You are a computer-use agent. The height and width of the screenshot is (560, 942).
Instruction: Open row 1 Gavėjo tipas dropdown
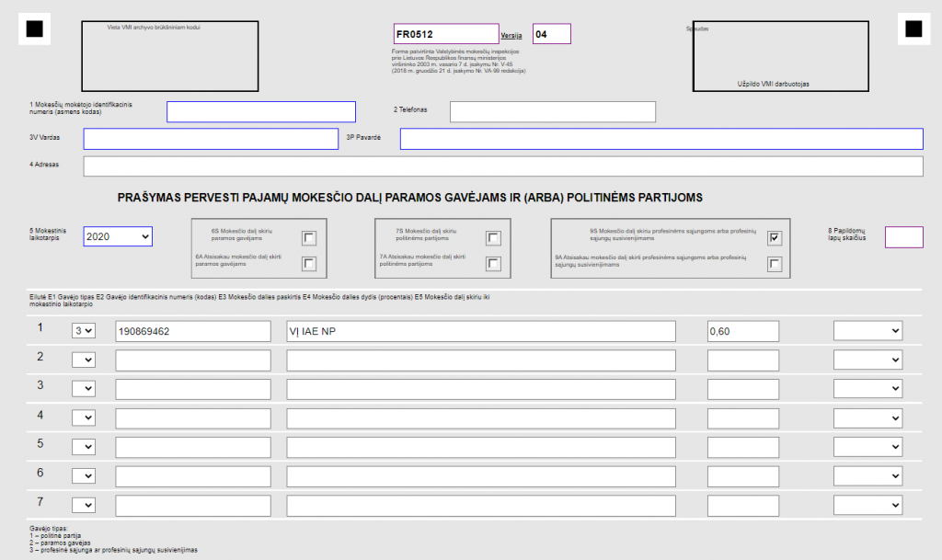[x=84, y=331]
